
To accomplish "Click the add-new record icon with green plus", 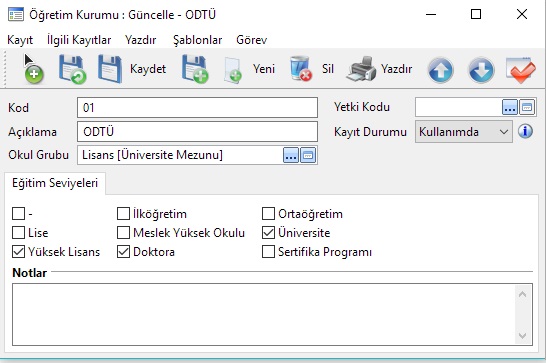I will click(x=34, y=73).
